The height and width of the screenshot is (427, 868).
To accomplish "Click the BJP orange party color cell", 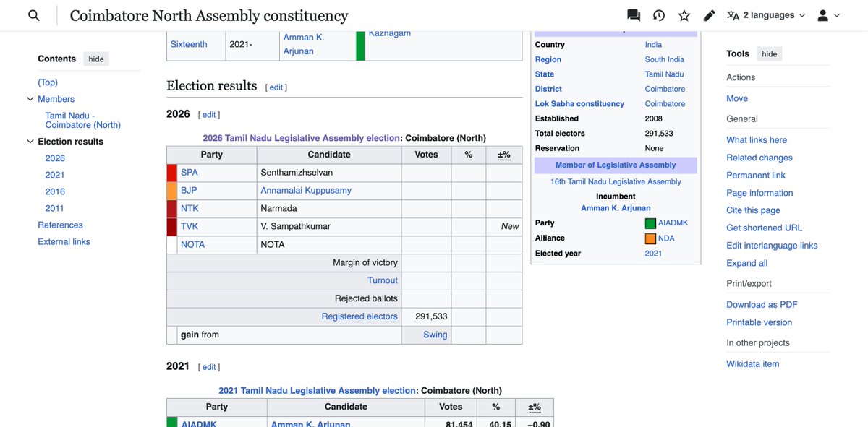I will coord(171,191).
